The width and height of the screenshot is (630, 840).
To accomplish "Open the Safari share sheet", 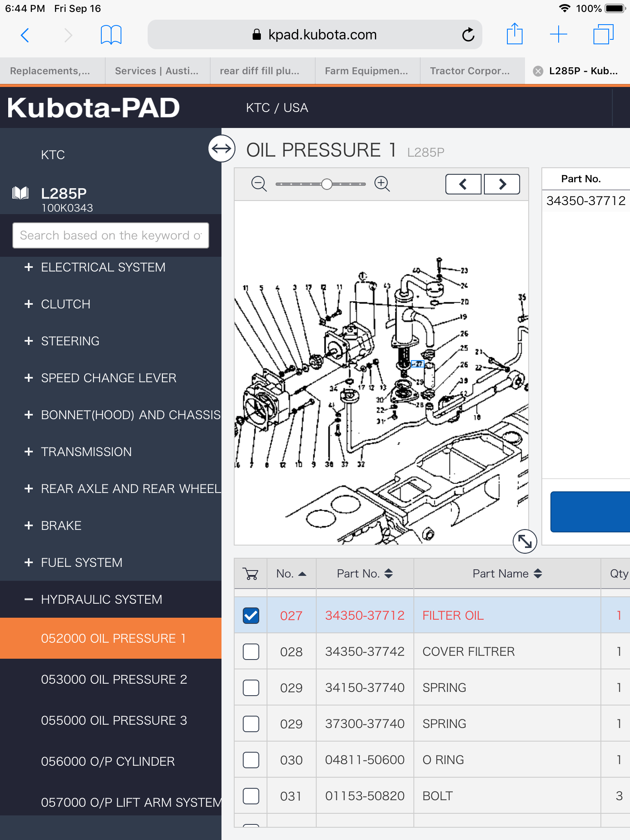I will point(514,34).
